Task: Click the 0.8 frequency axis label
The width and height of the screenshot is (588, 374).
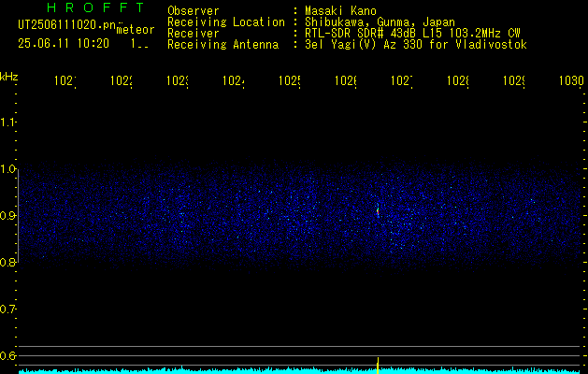Action: [x=7, y=263]
